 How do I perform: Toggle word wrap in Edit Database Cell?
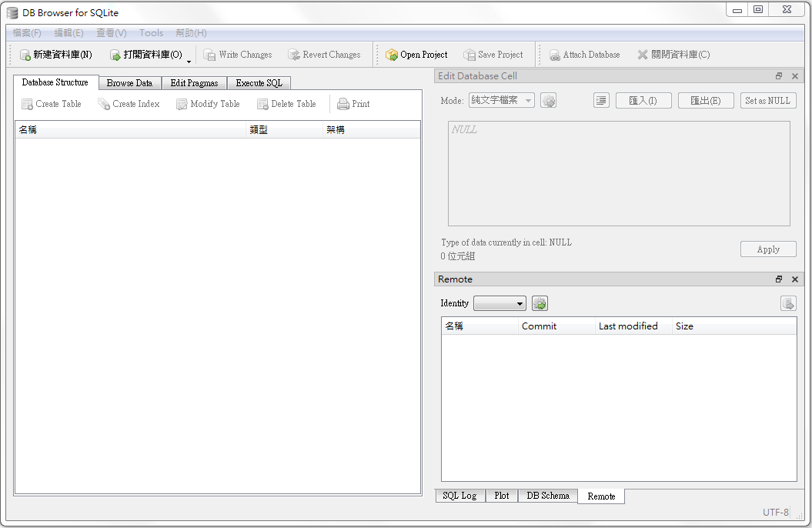pyautogui.click(x=601, y=100)
